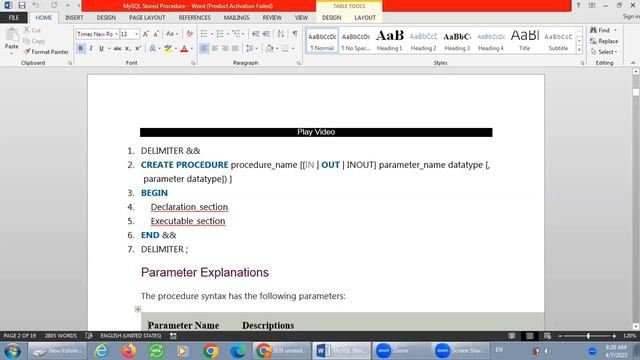The height and width of the screenshot is (360, 640).
Task: Click the zoom slider handle
Action: 588,336
